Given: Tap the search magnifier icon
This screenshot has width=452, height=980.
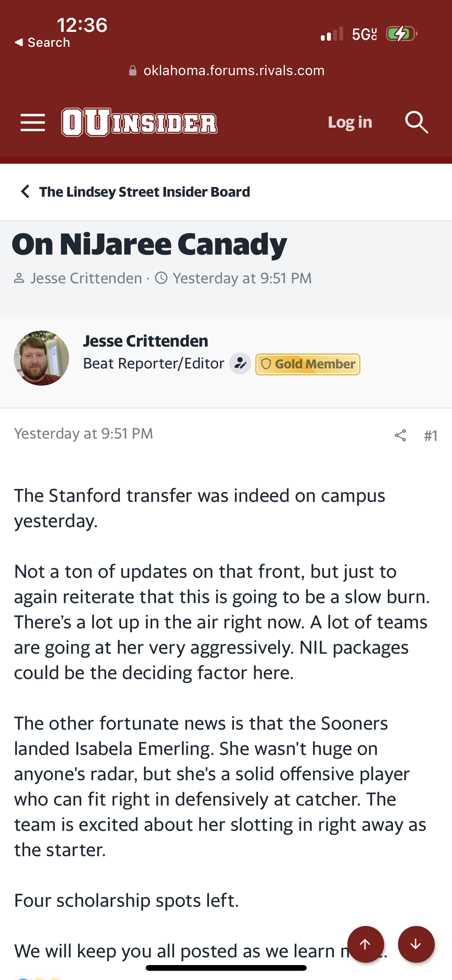Looking at the screenshot, I should coord(416,123).
